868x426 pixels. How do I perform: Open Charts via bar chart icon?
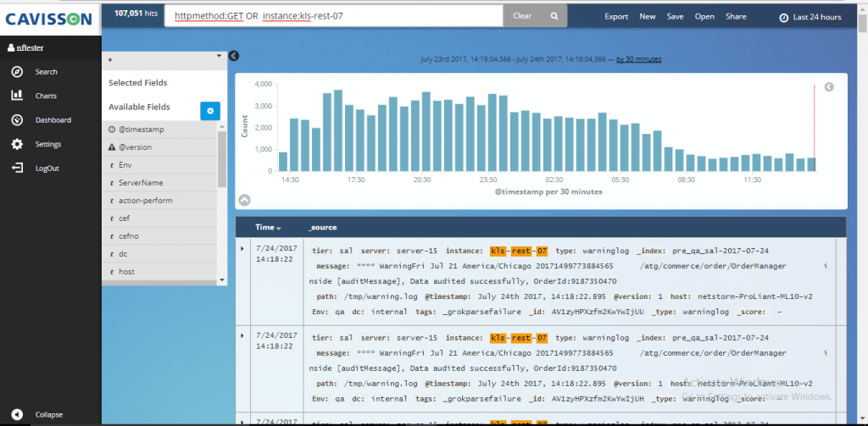point(17,96)
